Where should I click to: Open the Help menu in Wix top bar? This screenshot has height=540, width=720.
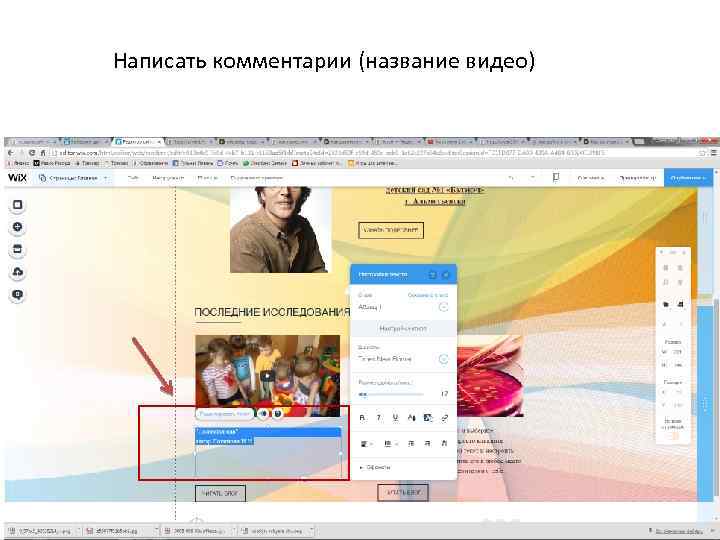207,178
